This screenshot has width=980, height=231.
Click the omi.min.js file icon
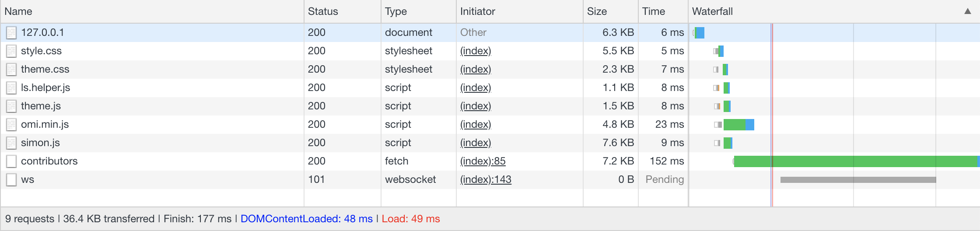11,125
